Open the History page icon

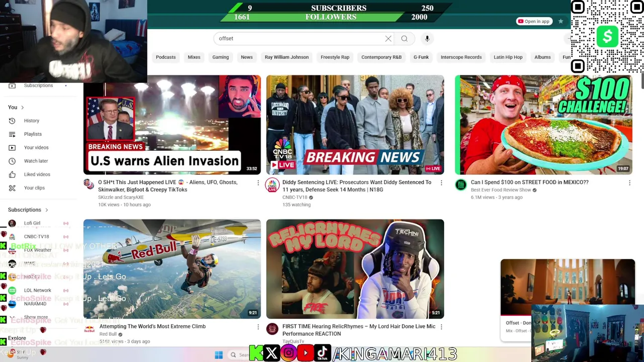pos(12,121)
